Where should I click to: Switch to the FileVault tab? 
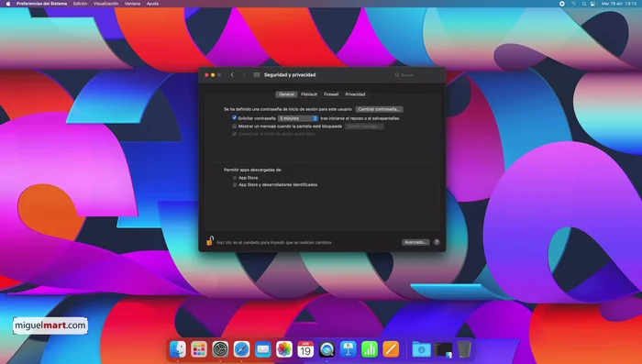click(x=309, y=94)
